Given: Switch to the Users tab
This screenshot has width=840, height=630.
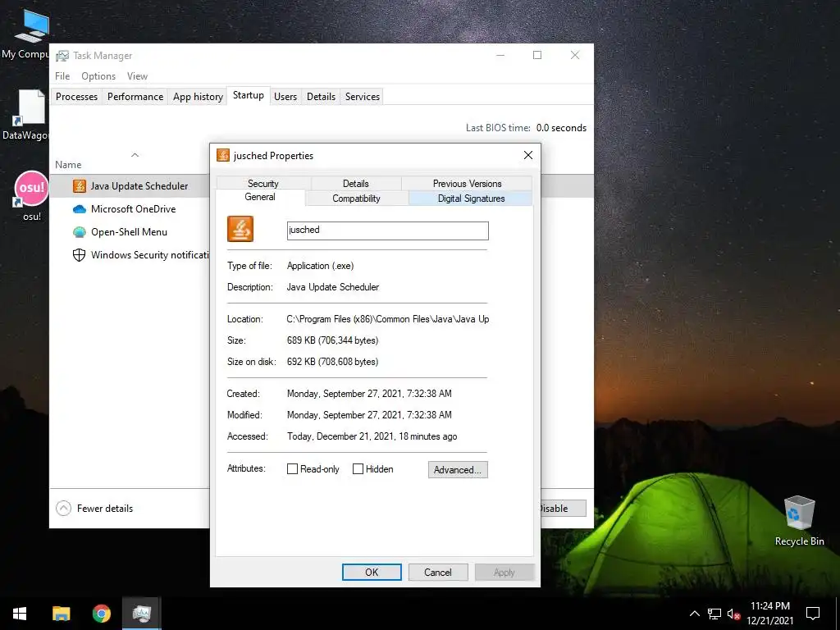Looking at the screenshot, I should tap(285, 97).
